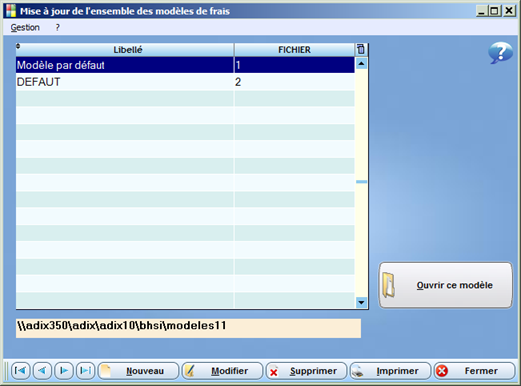Select the 'Modèle par défaut' row
Viewport: 521px width, 386px height.
pyautogui.click(x=185, y=65)
